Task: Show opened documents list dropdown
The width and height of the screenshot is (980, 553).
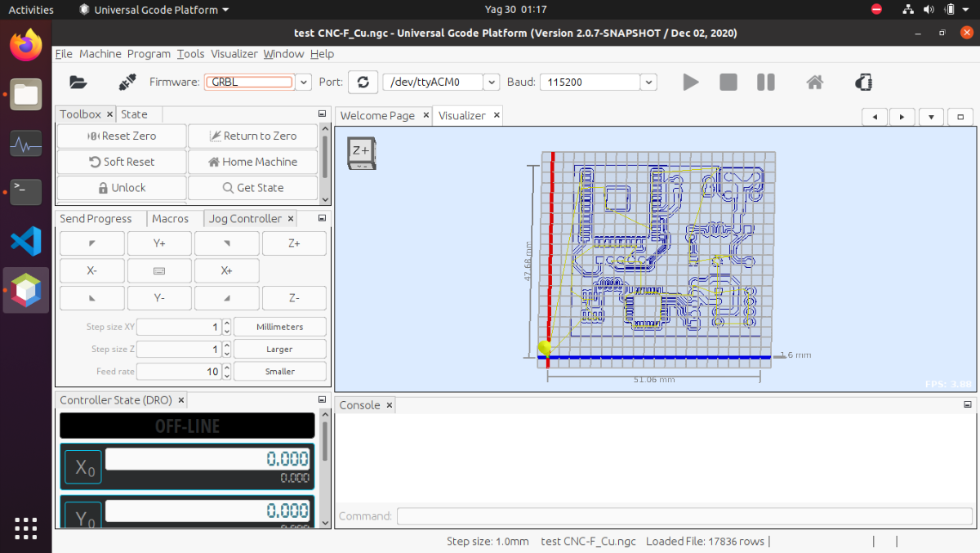Action: (931, 117)
